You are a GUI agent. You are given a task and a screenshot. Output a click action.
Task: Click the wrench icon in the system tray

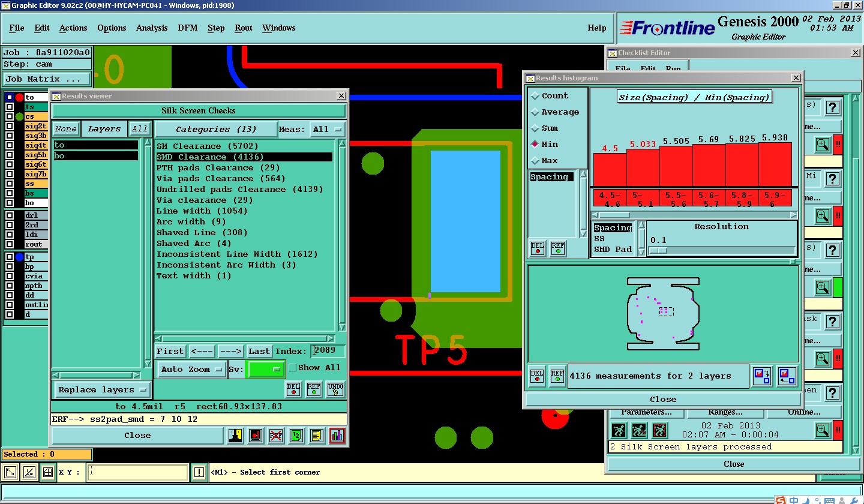[x=853, y=500]
